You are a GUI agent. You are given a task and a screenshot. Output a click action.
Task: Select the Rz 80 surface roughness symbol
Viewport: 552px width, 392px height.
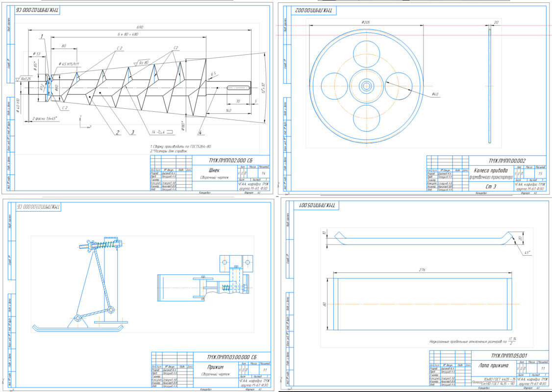point(141,64)
